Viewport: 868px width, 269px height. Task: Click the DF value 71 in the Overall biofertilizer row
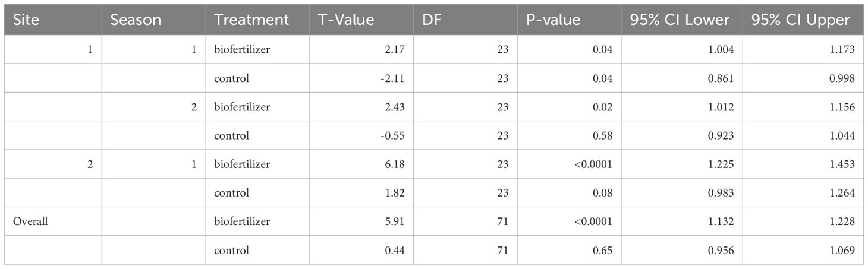coord(503,221)
